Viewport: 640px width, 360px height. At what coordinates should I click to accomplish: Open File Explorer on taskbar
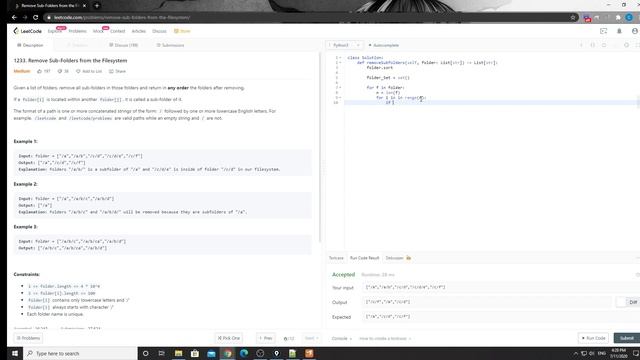(178, 353)
